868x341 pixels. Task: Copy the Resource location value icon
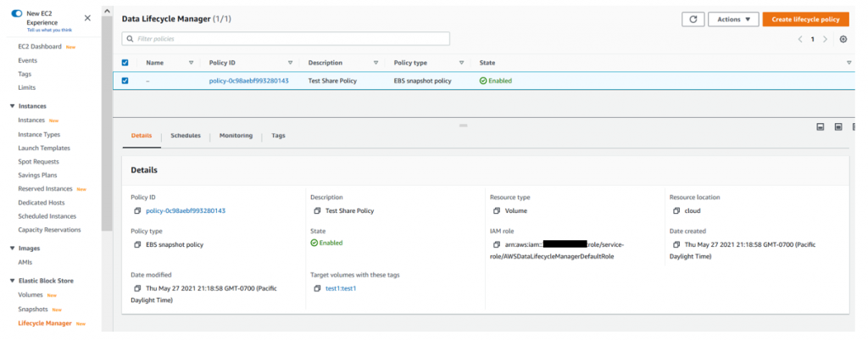pos(676,211)
